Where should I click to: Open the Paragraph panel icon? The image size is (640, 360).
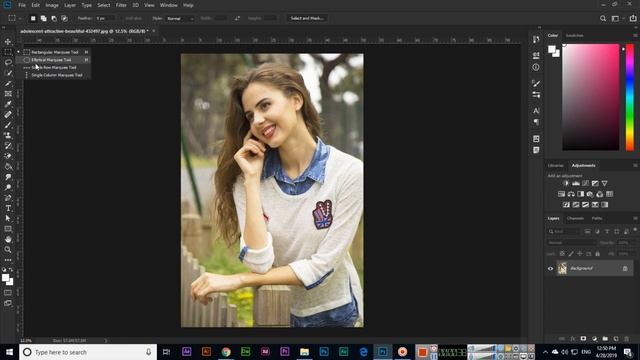tap(536, 122)
